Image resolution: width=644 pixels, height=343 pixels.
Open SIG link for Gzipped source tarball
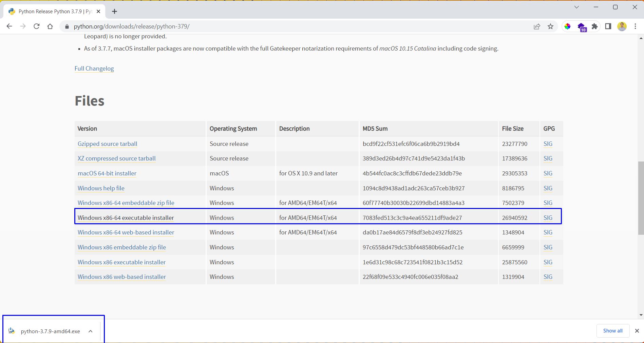click(x=548, y=144)
